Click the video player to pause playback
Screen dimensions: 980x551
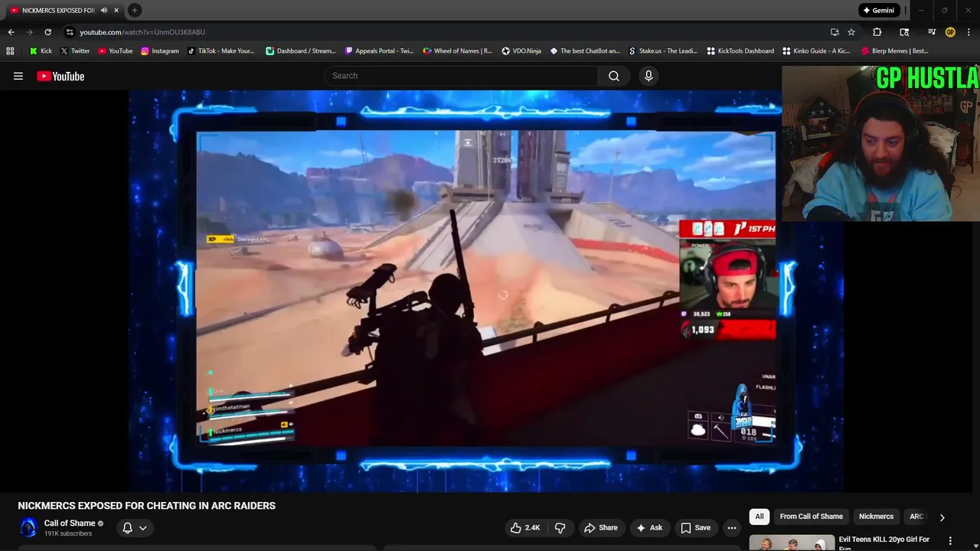486,291
